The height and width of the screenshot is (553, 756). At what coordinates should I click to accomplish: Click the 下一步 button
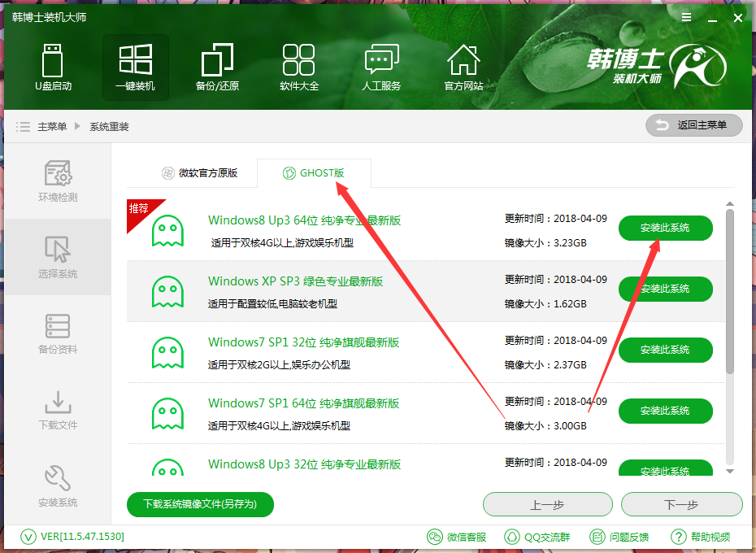(x=682, y=505)
